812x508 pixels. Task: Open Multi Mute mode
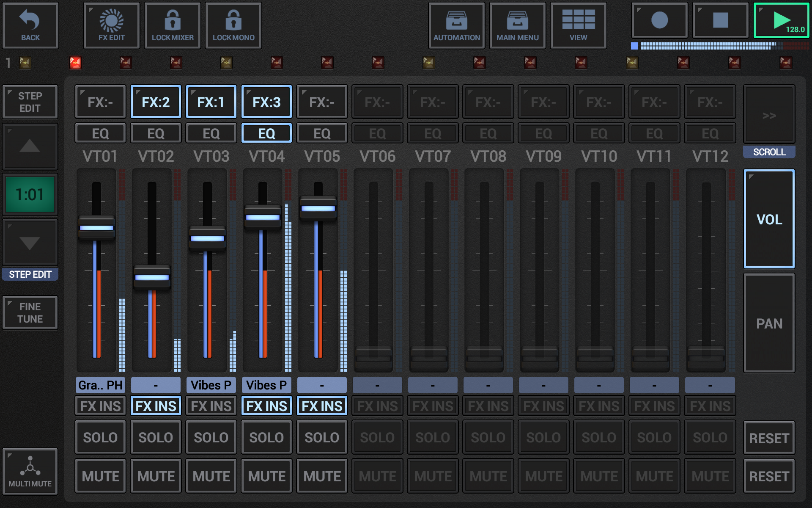tap(30, 471)
